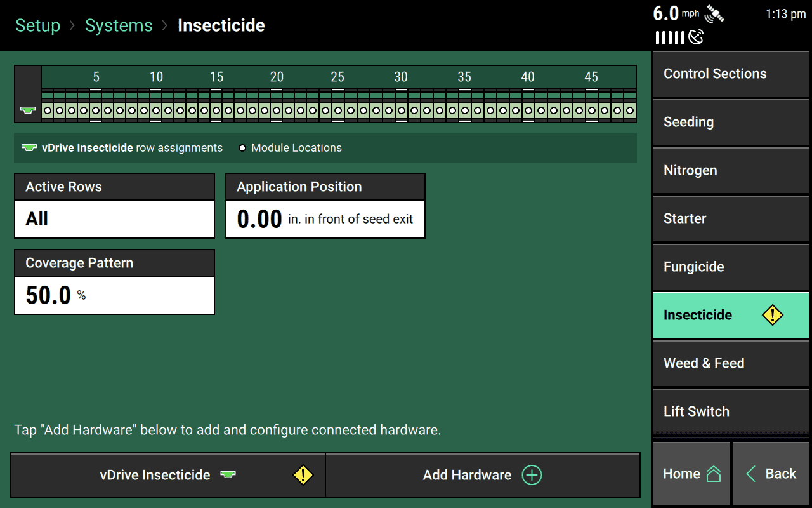Click the signal strength bars icon
The image size is (812, 508).
click(669, 38)
